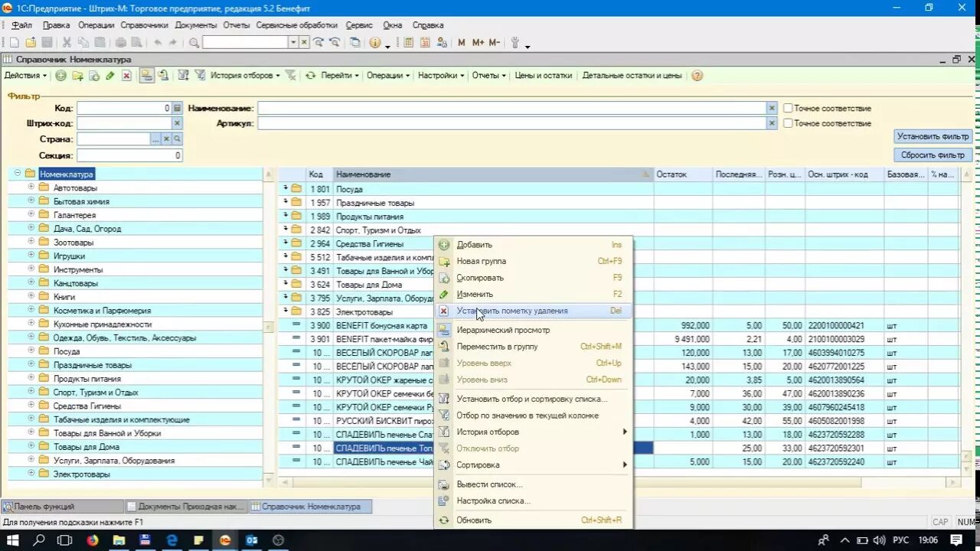Image resolution: width=980 pixels, height=551 pixels.
Task: Choose Скопировать in the context menu
Action: (534, 278)
